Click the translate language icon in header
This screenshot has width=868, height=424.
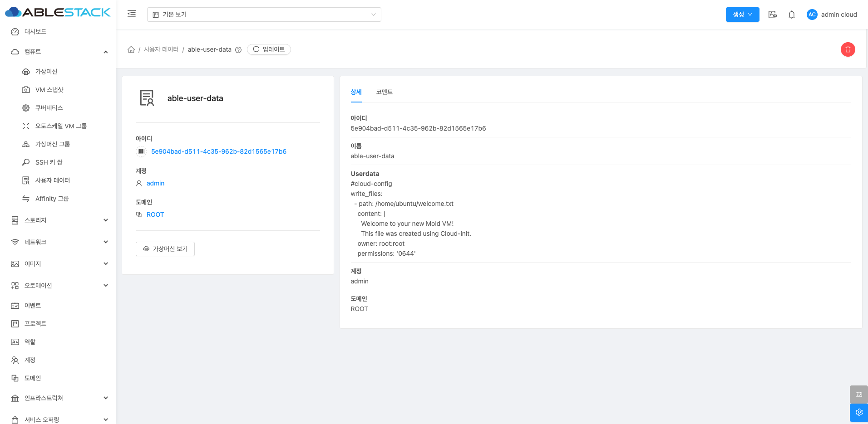(772, 15)
